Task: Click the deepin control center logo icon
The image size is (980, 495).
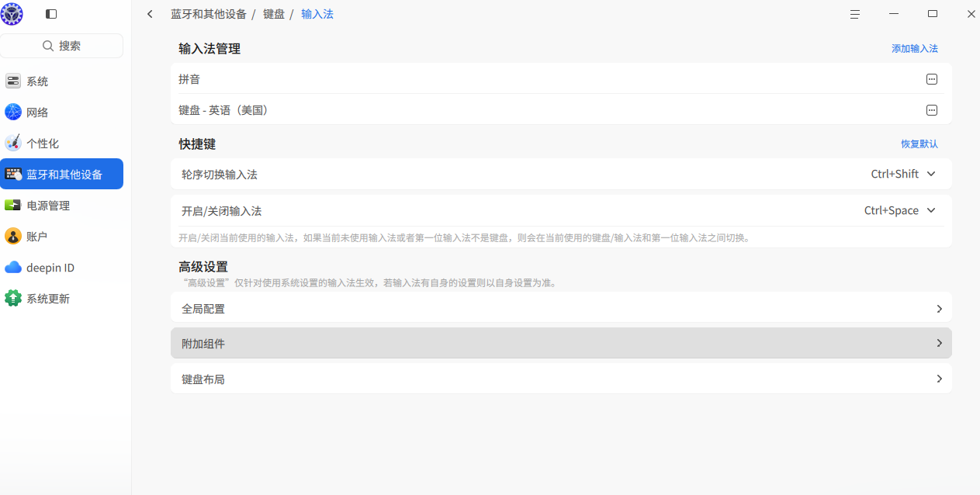Action: click(12, 14)
